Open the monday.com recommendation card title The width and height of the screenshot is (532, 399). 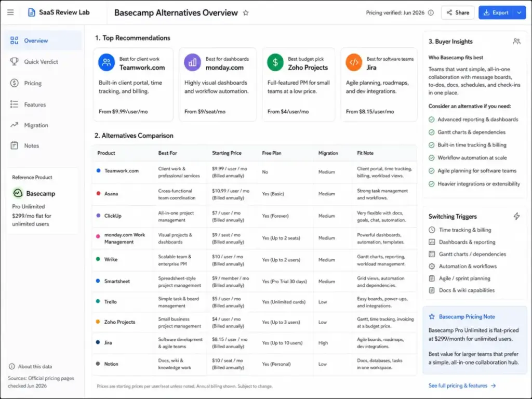tap(224, 68)
